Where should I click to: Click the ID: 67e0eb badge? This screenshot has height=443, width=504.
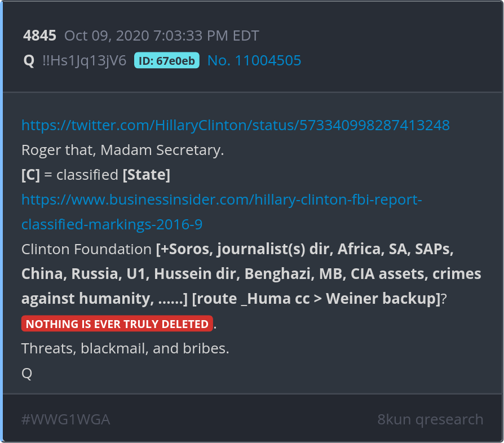point(167,60)
